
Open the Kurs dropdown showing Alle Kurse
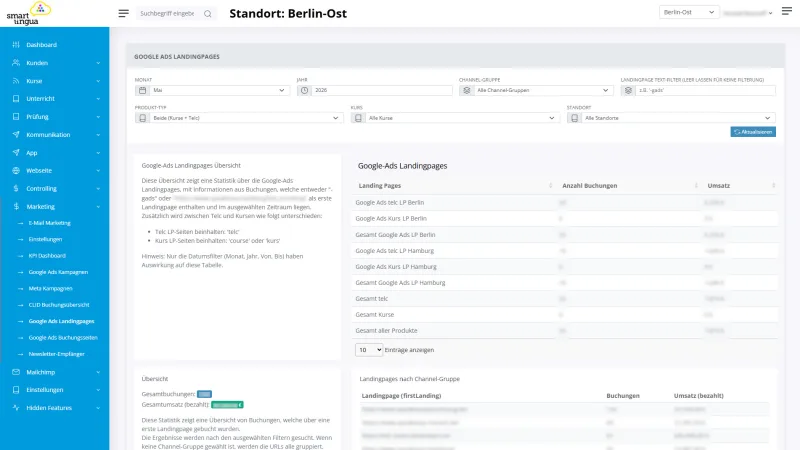pos(462,118)
